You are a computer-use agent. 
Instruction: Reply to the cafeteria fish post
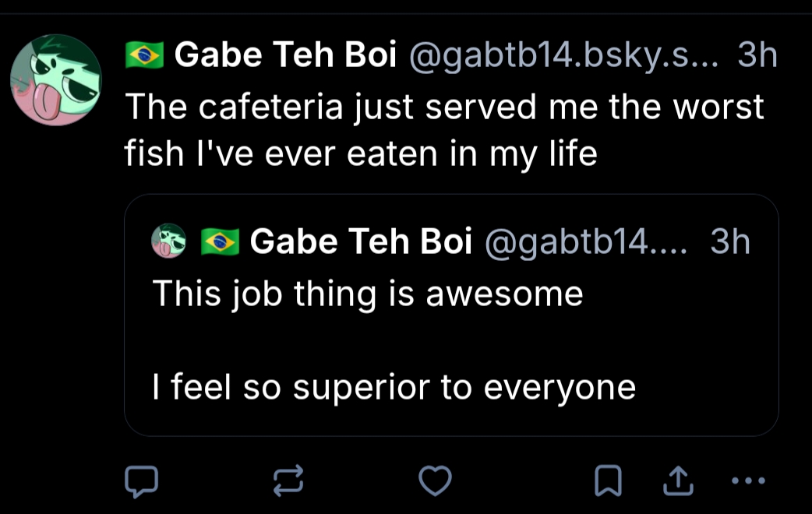[x=142, y=481]
